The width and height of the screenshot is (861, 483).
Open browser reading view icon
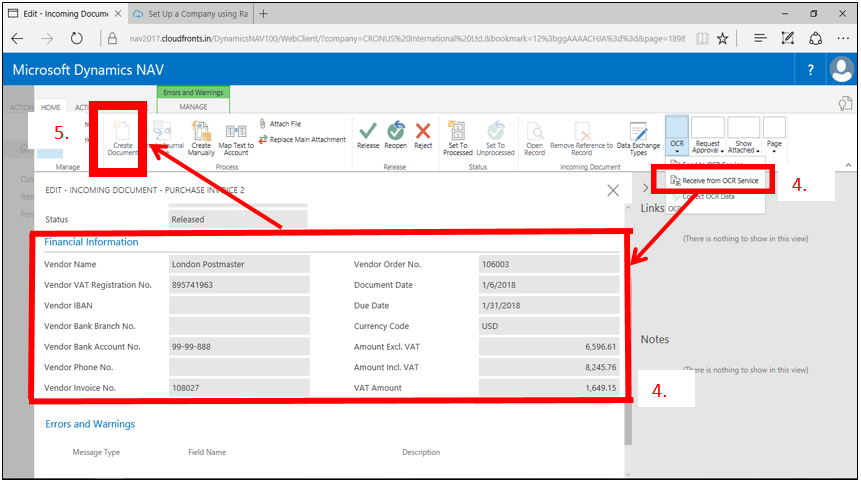click(702, 38)
